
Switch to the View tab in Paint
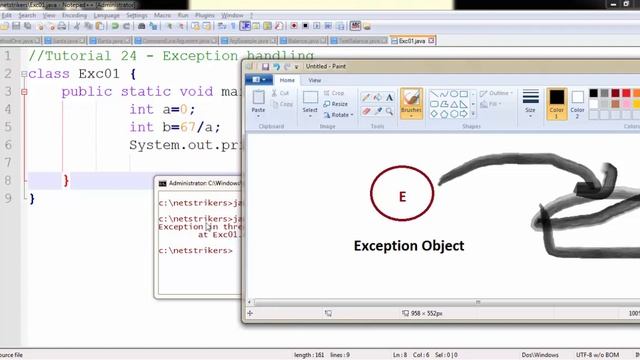click(314, 80)
